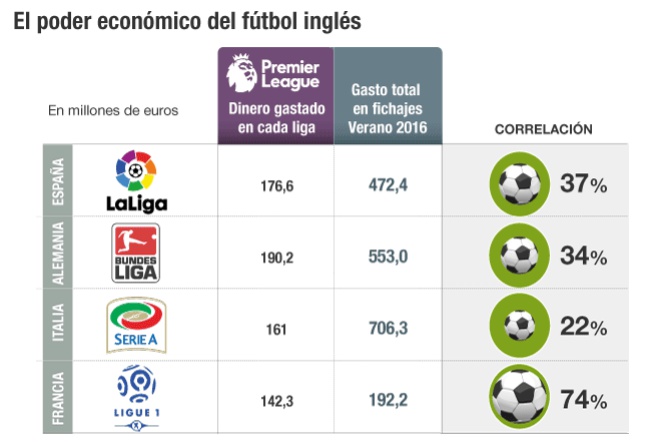Click the Premier League lion logo
The height and width of the screenshot is (444, 664).
(242, 73)
